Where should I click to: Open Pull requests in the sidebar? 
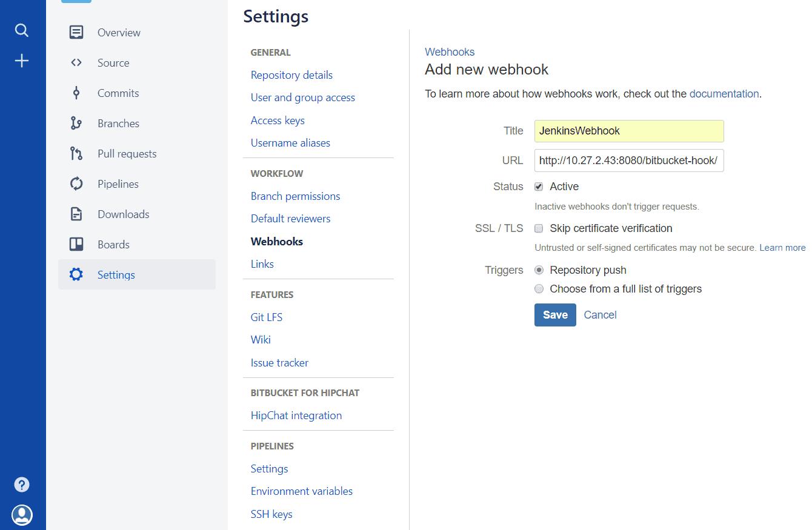[127, 154]
